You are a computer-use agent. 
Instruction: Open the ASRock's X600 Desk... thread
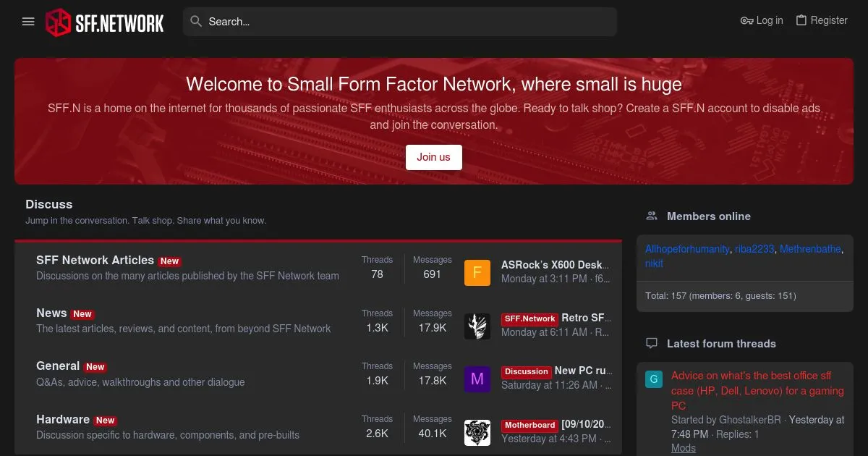[x=555, y=265]
